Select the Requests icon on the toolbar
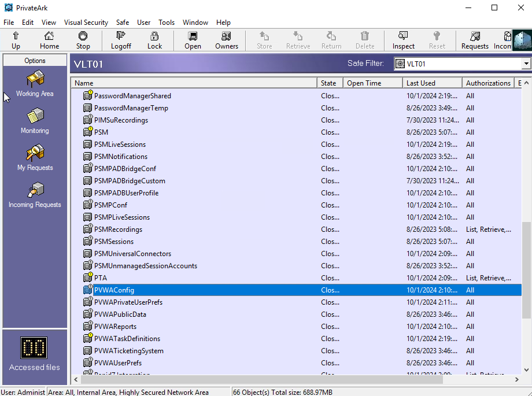The height and width of the screenshot is (396, 532). click(x=474, y=40)
